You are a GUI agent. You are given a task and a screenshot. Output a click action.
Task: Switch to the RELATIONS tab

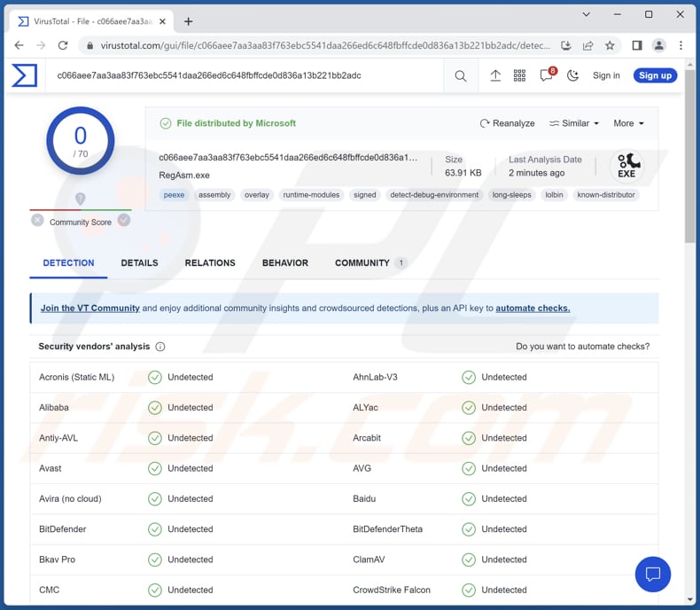coord(210,262)
